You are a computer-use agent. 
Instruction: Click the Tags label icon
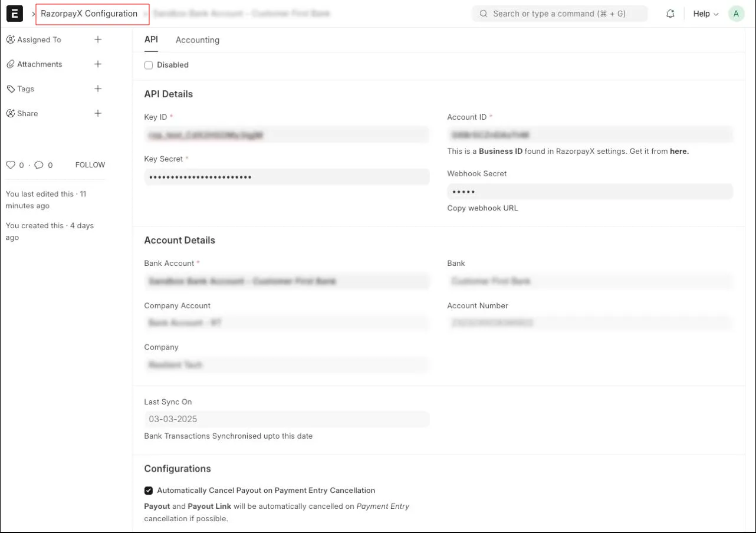tap(11, 89)
